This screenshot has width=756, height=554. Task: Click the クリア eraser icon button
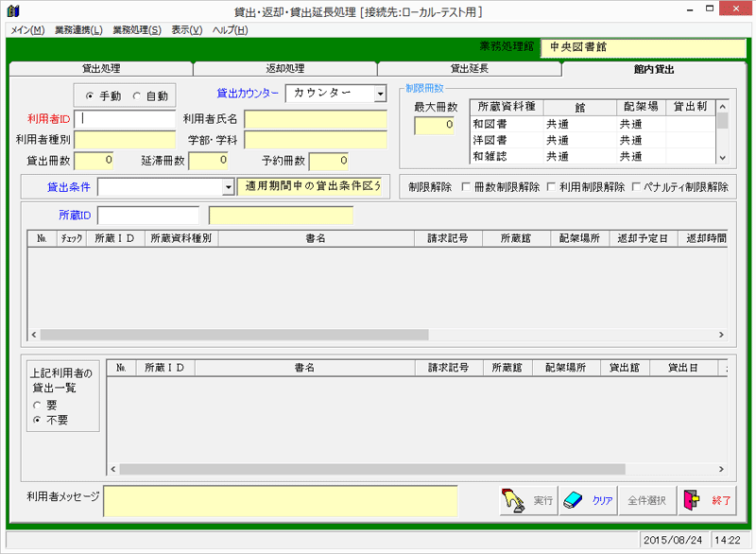[x=588, y=501]
